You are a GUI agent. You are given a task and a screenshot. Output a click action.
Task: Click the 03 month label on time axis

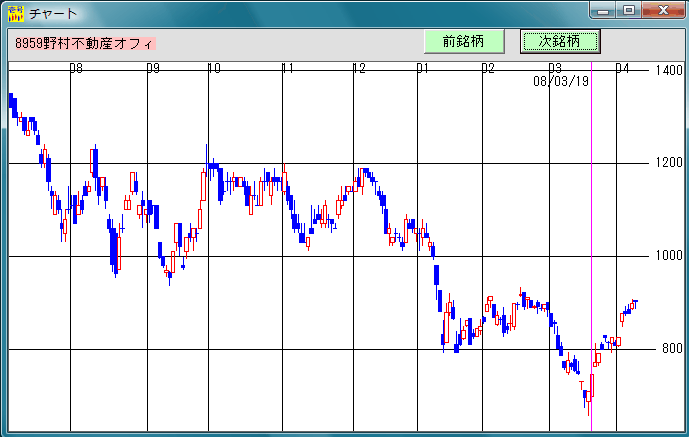[x=555, y=68]
